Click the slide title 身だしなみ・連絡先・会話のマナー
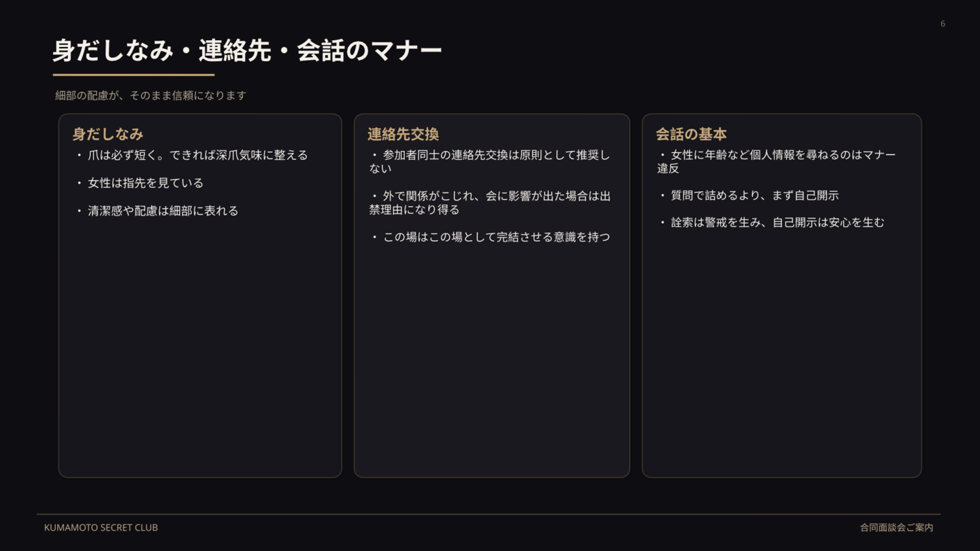The width and height of the screenshot is (980, 551). pos(247,51)
